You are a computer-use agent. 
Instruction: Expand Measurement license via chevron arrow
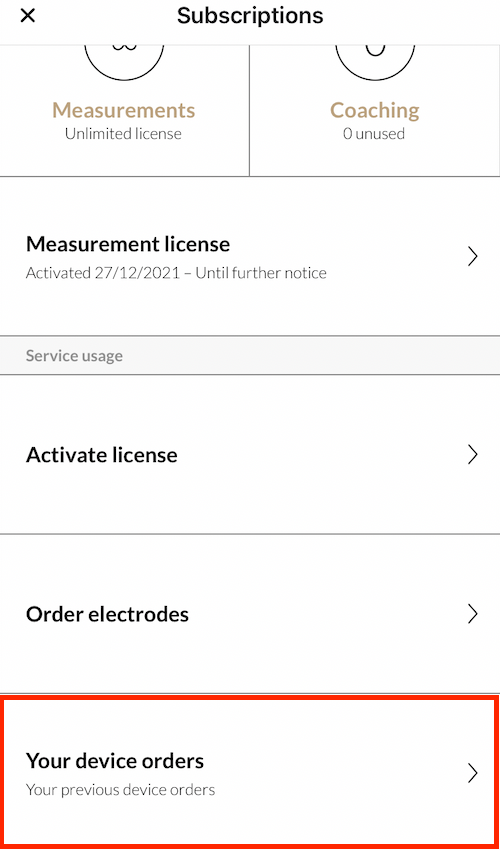point(472,256)
